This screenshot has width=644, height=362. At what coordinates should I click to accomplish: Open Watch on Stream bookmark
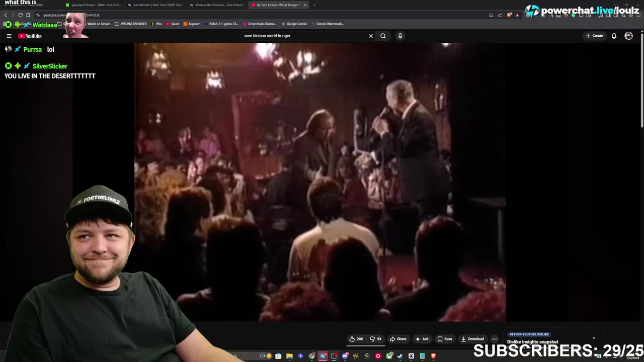point(99,24)
